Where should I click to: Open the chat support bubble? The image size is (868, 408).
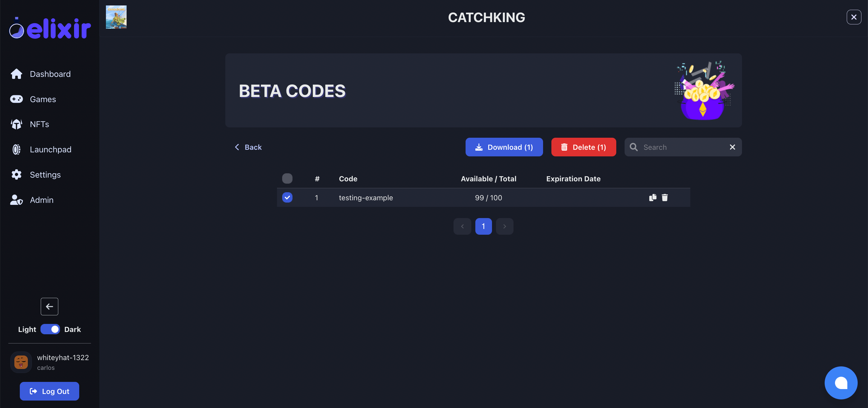[x=841, y=383]
